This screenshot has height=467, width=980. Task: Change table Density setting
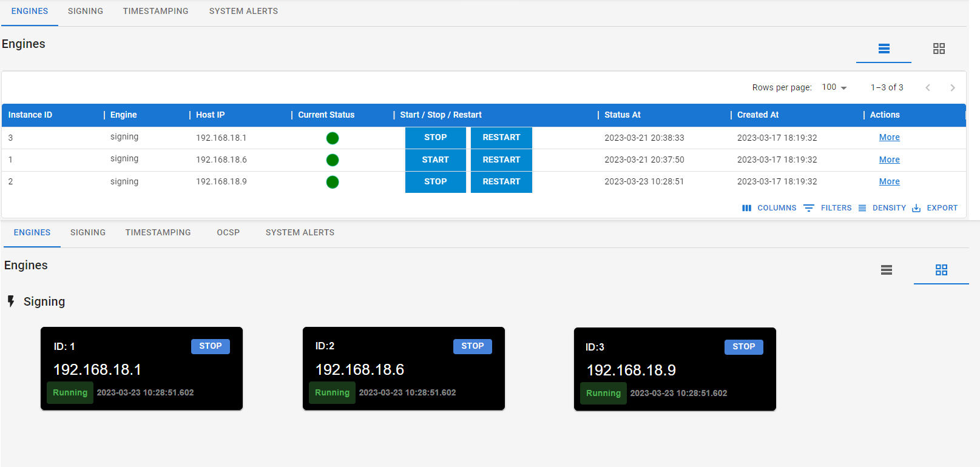[882, 208]
